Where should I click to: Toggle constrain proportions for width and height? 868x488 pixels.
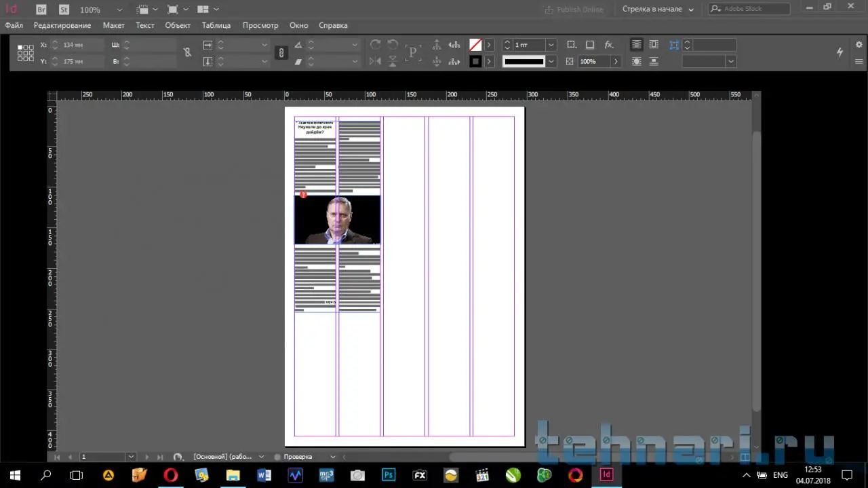[187, 52]
